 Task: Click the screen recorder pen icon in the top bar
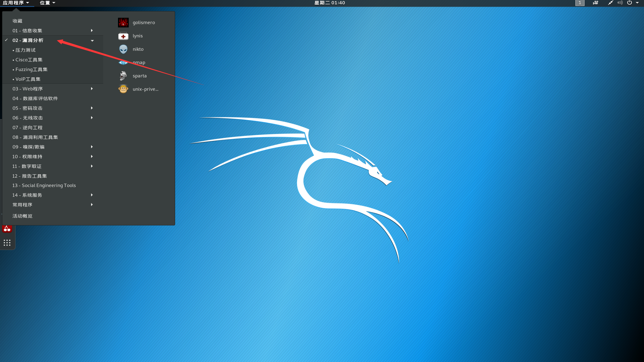coord(610,3)
